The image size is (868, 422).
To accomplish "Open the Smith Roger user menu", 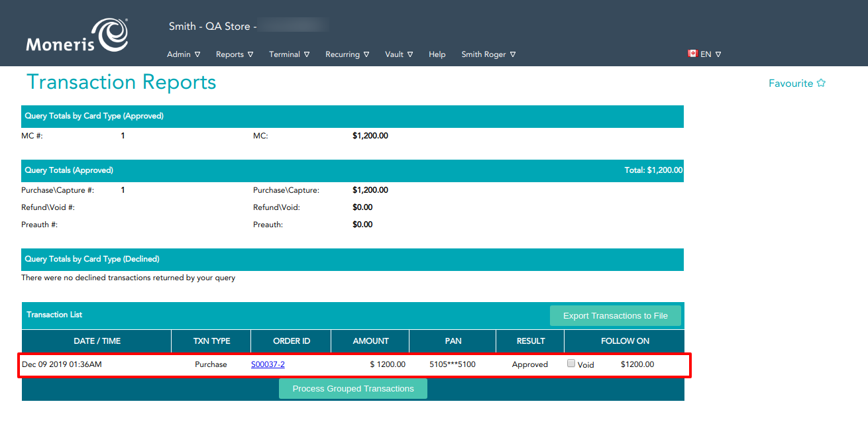I will click(x=488, y=54).
